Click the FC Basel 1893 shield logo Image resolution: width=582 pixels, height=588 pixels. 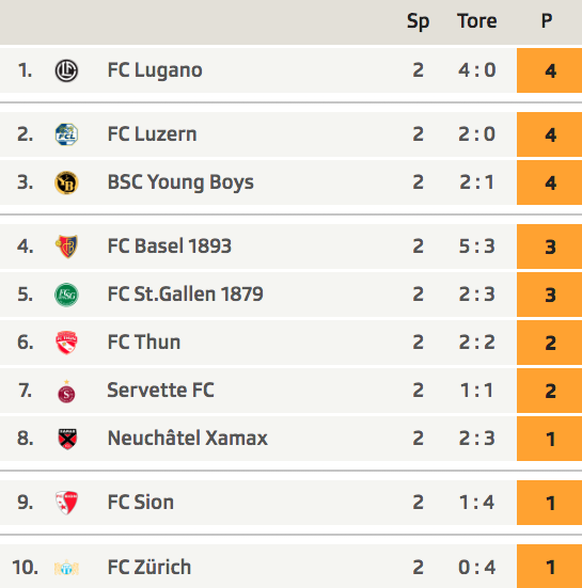(x=66, y=246)
